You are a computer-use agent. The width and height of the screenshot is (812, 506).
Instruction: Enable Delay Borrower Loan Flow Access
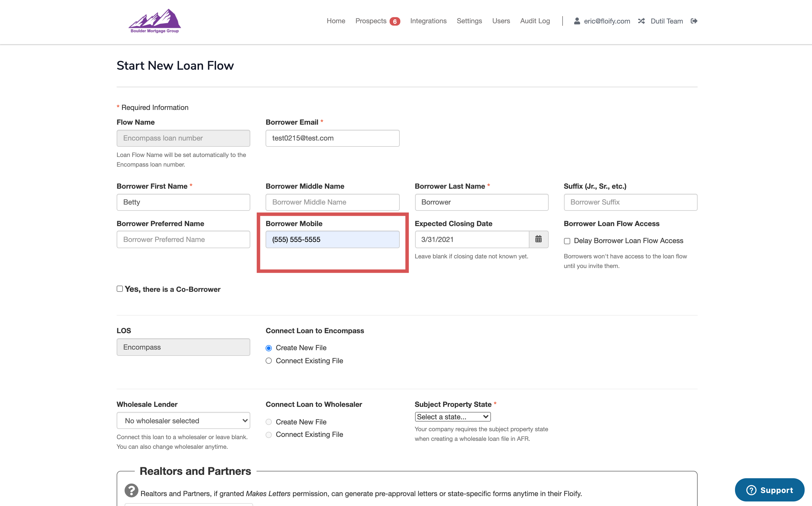(x=567, y=241)
